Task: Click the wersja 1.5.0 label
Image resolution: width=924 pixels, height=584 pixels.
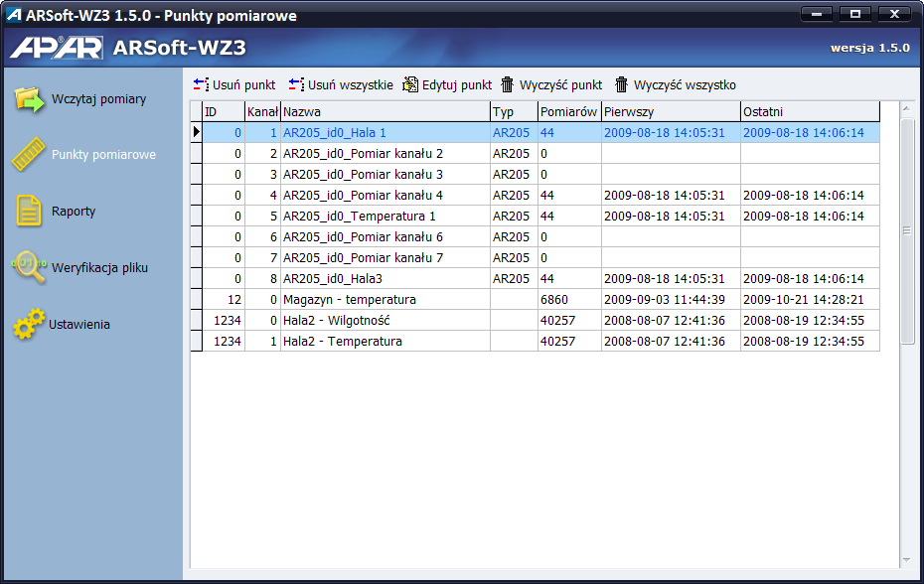Action: 869,49
